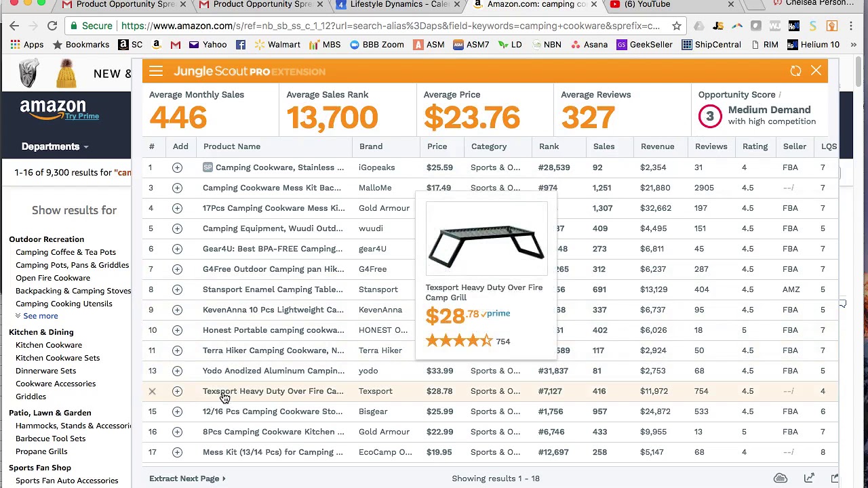Click Try Prime link under Amazon logo
This screenshot has width=868, height=488.
pos(82,116)
